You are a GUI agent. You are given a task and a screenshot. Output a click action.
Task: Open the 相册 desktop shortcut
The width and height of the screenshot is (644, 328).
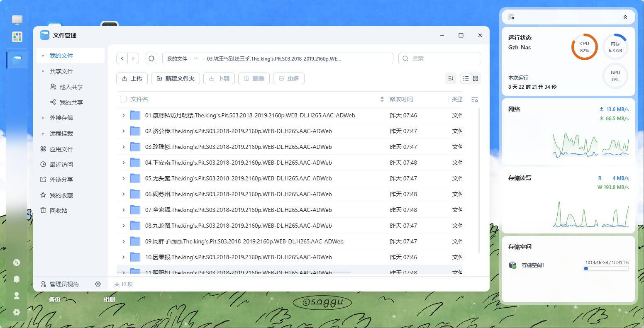pyautogui.click(x=110, y=299)
